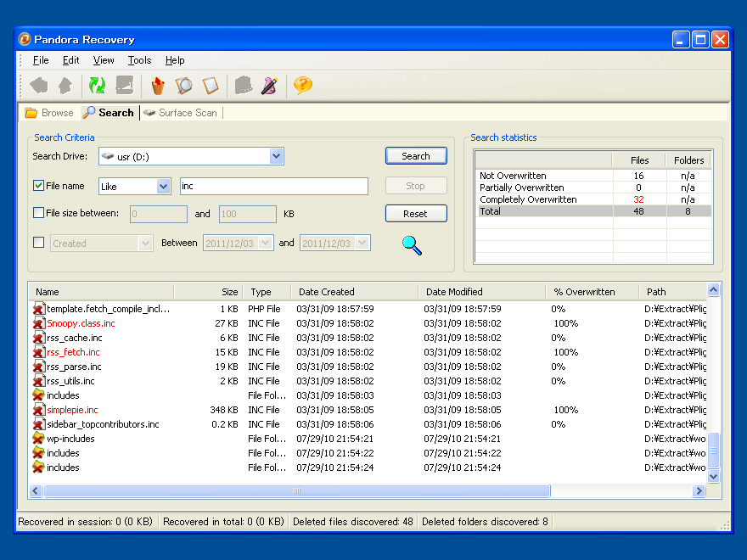Open the first 2011/12/03 date picker
This screenshot has height=560, width=747.
click(266, 244)
